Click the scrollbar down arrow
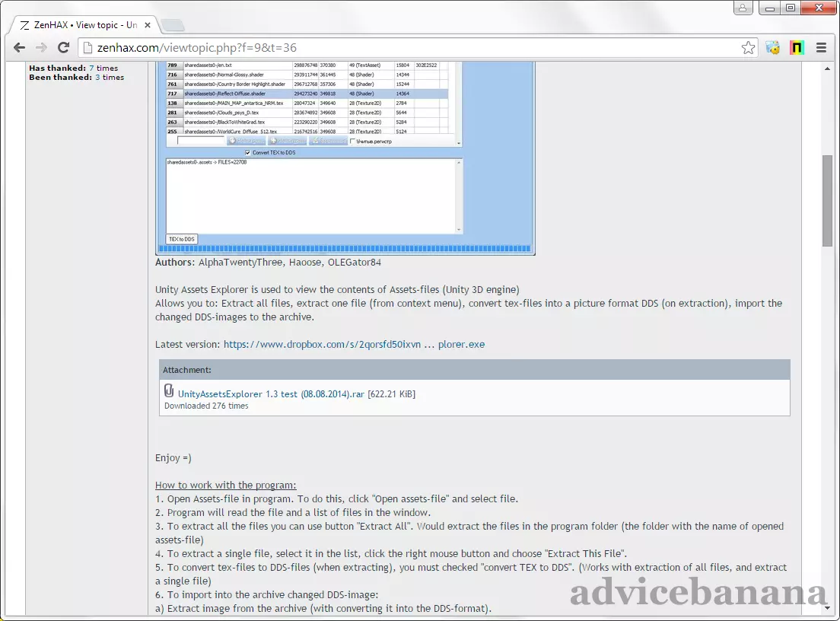 pyautogui.click(x=827, y=607)
